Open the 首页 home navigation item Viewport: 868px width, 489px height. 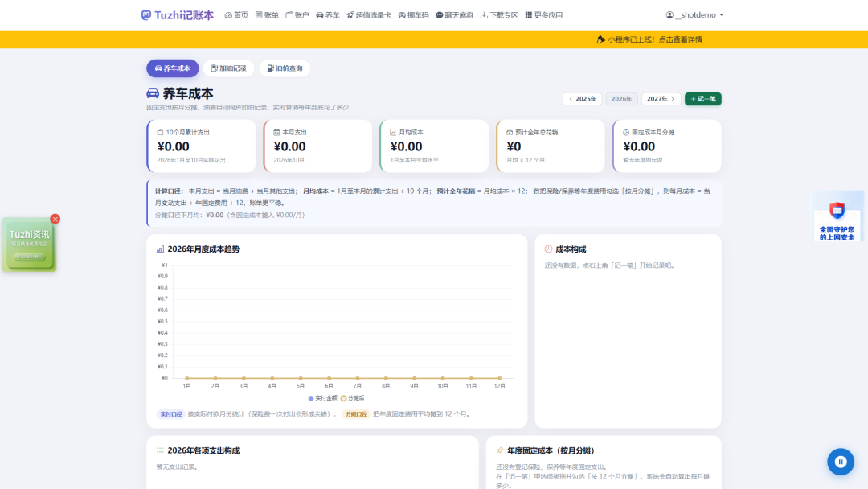[x=236, y=15]
